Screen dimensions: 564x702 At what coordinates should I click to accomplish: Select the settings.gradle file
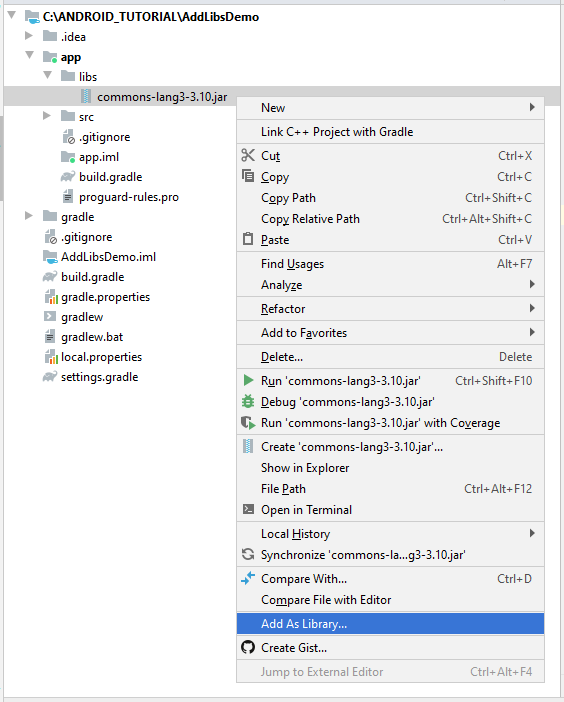99,377
